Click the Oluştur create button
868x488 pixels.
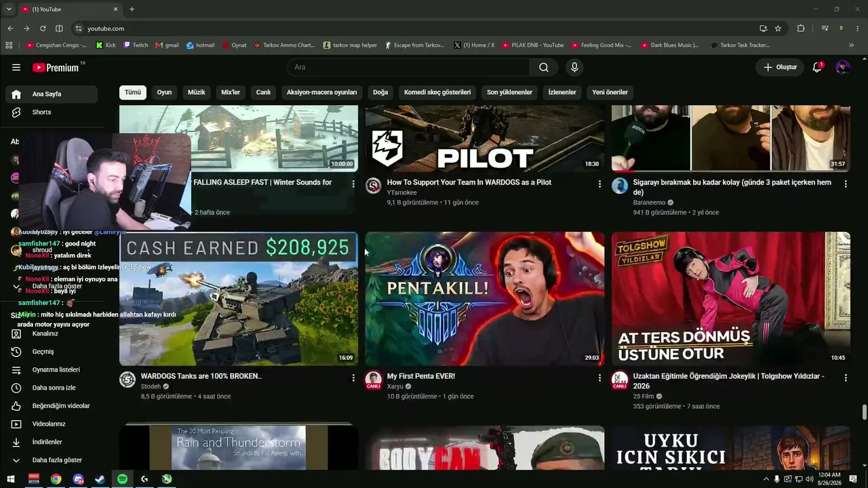coord(780,67)
